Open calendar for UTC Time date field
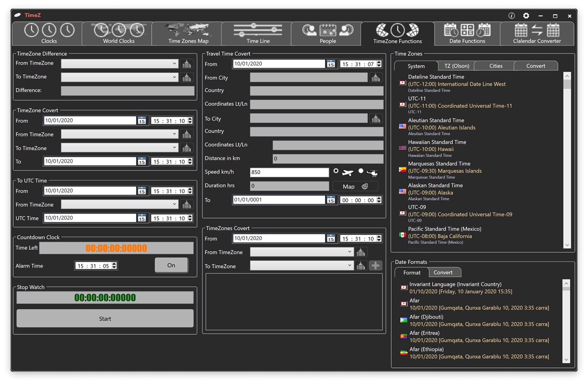Image resolution: width=588 pixels, height=384 pixels. (x=142, y=218)
